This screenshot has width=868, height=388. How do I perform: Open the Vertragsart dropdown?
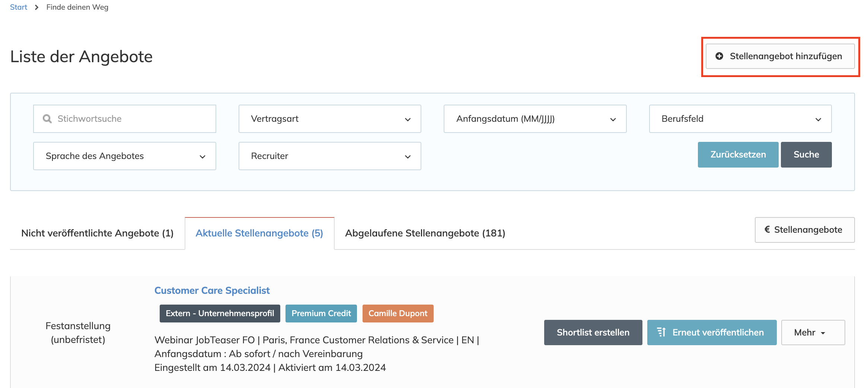click(x=329, y=118)
